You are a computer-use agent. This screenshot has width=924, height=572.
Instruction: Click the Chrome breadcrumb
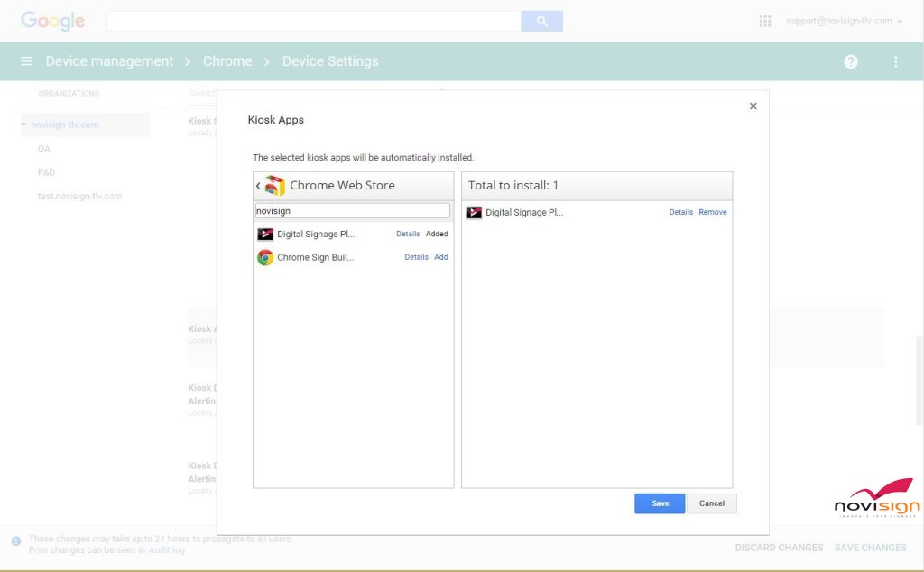[227, 61]
